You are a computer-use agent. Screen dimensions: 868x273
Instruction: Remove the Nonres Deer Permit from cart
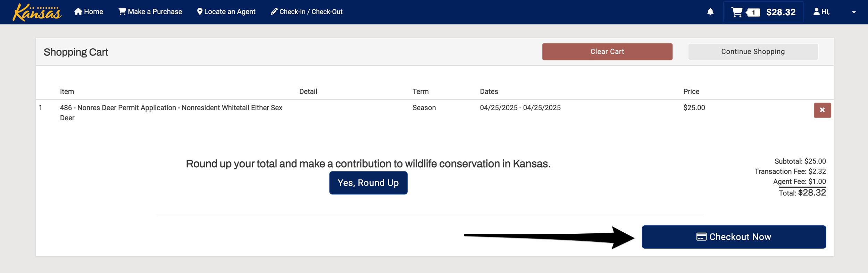point(822,110)
